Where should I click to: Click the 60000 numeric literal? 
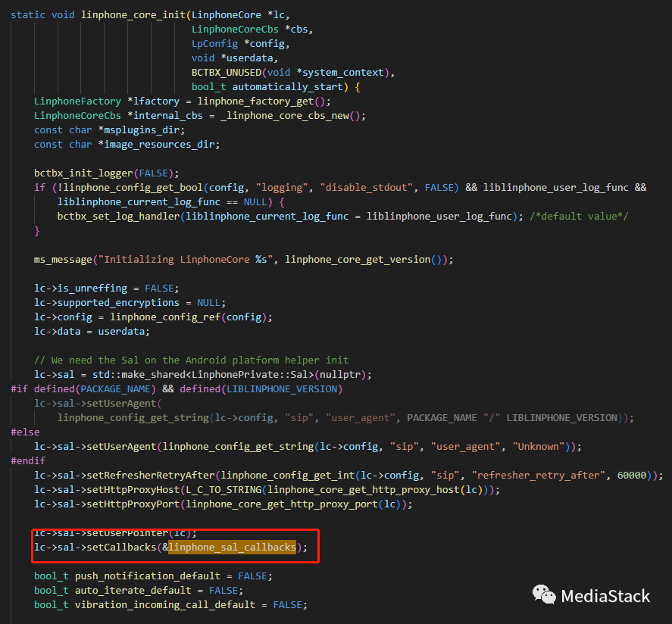636,476
